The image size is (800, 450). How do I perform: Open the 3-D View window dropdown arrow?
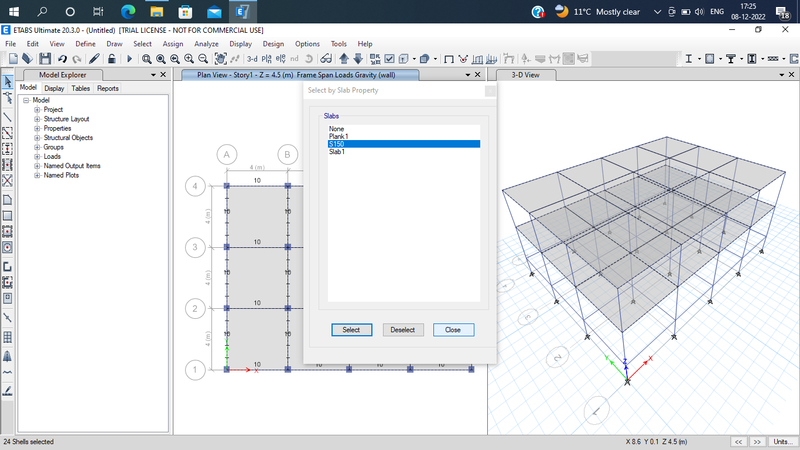pos(782,75)
